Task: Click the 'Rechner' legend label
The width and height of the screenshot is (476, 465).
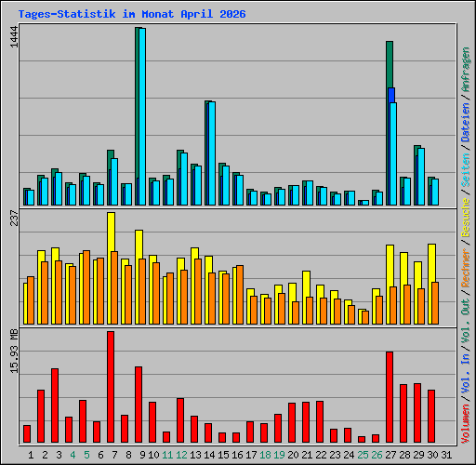Action: click(466, 268)
